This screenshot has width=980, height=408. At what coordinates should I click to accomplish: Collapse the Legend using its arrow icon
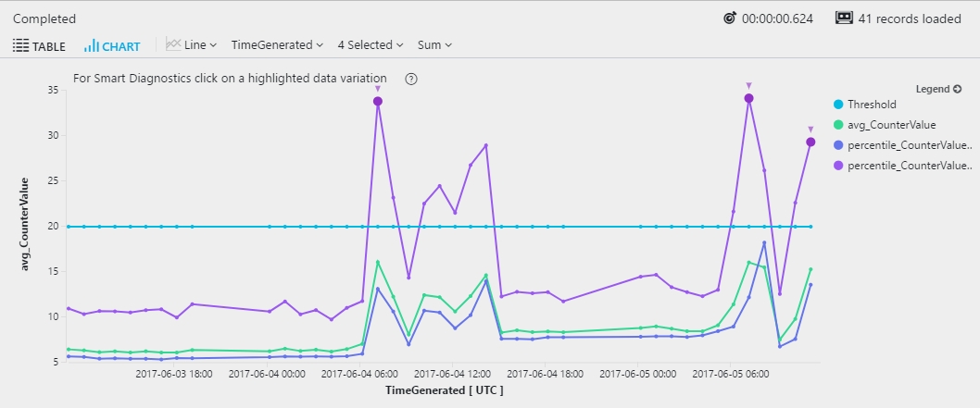click(x=957, y=89)
